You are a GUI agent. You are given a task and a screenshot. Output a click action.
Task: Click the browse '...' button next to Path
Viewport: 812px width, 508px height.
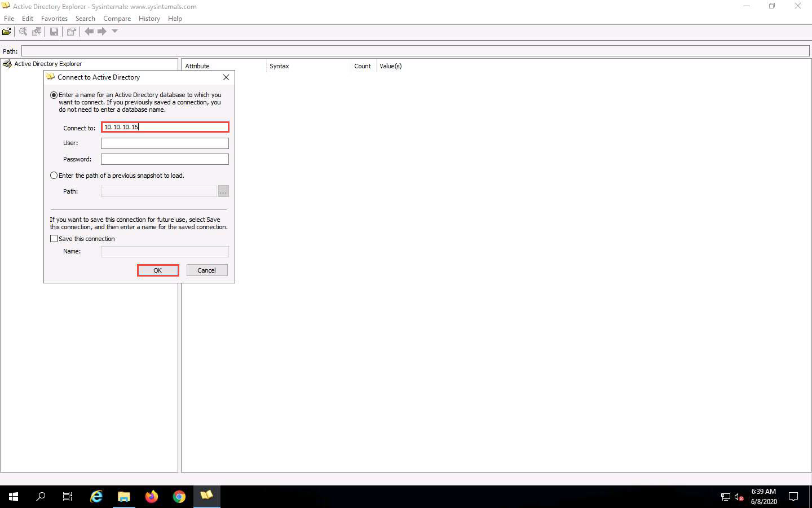(223, 191)
